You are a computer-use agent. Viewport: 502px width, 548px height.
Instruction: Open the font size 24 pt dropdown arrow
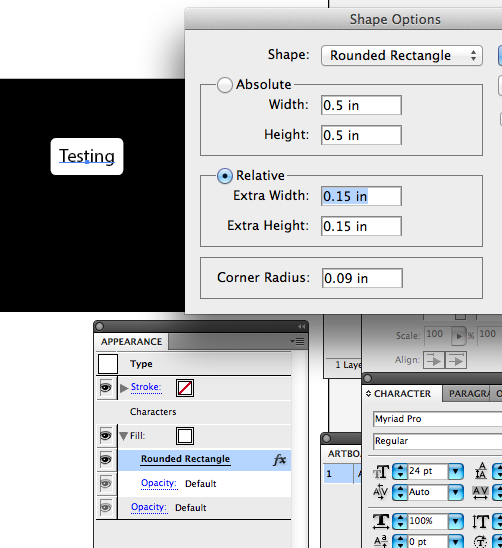coord(456,472)
